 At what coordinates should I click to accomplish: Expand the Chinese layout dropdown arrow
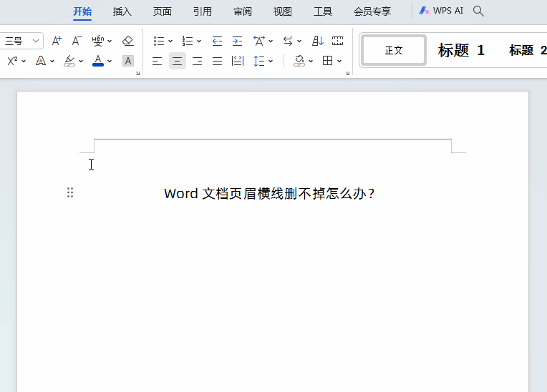(271, 41)
